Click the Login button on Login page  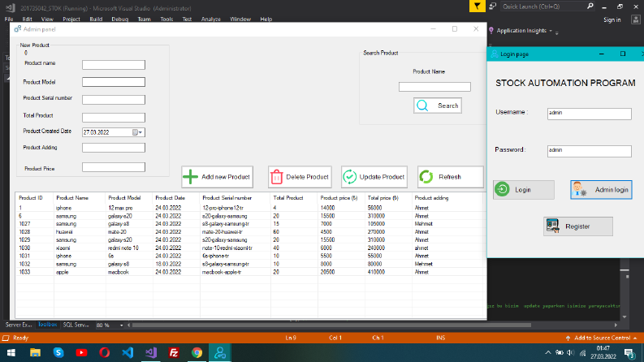[x=524, y=190]
